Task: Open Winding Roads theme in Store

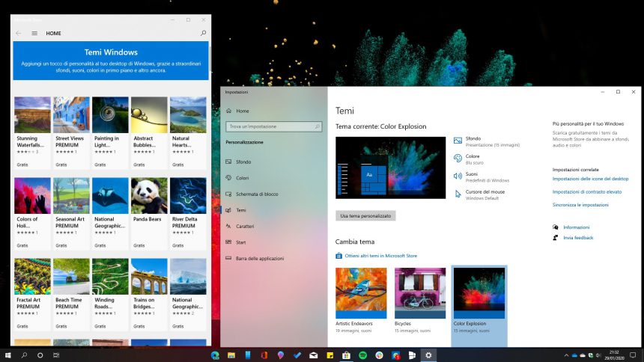Action: pos(110,294)
